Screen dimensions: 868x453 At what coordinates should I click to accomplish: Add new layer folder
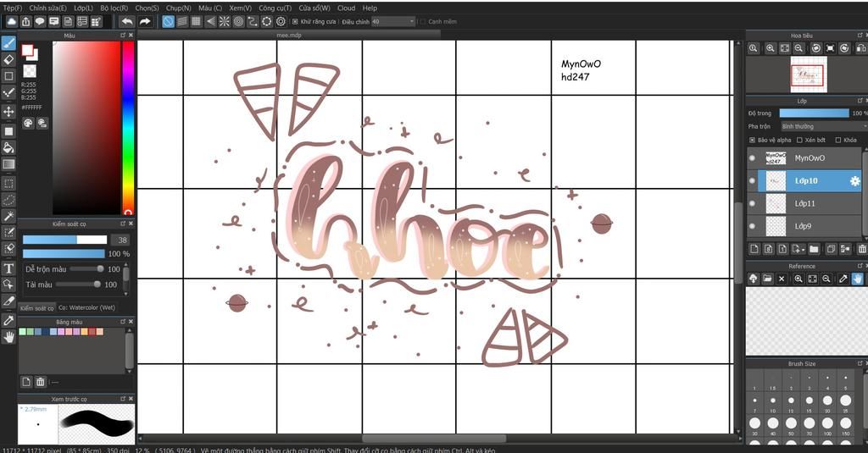pos(813,249)
